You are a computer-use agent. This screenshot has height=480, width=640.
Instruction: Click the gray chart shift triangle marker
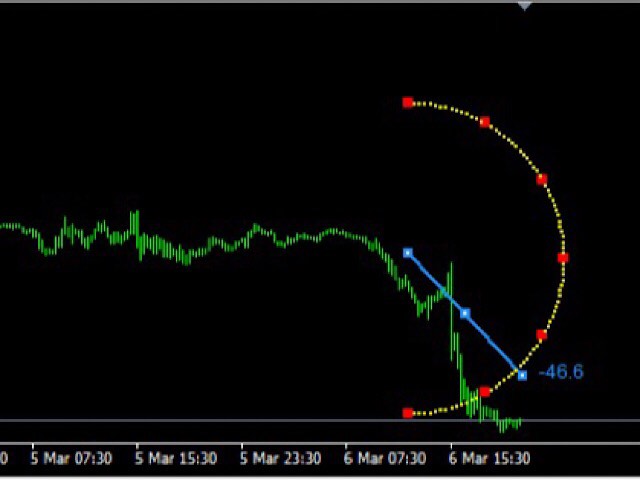tap(524, 6)
